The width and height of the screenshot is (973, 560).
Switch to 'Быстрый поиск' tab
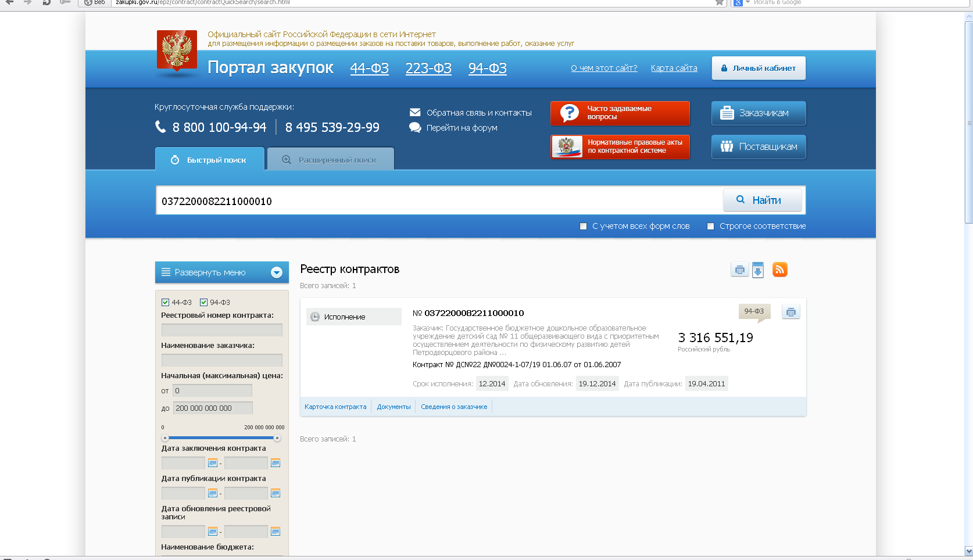click(210, 159)
